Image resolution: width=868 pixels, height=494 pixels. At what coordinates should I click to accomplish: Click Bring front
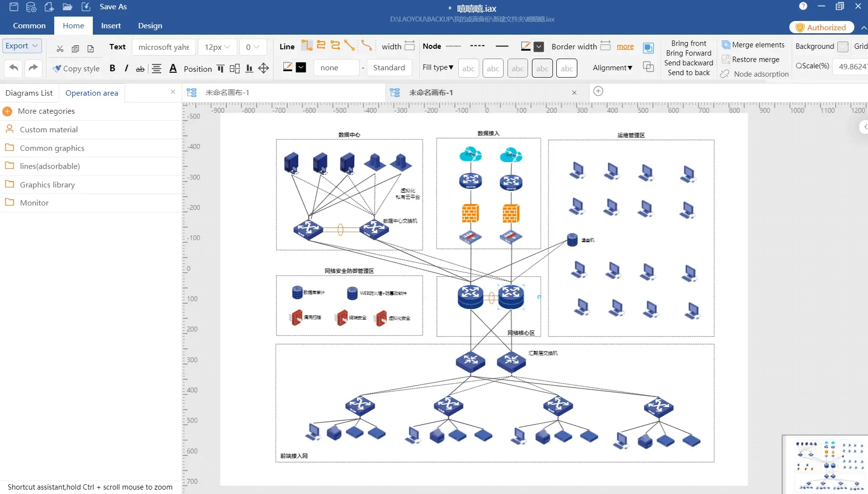click(689, 43)
